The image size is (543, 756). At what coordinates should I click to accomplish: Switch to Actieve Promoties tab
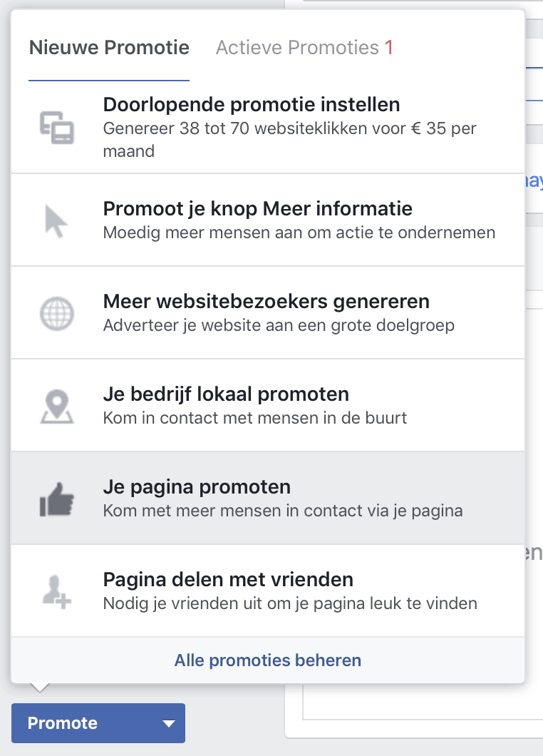(x=304, y=48)
